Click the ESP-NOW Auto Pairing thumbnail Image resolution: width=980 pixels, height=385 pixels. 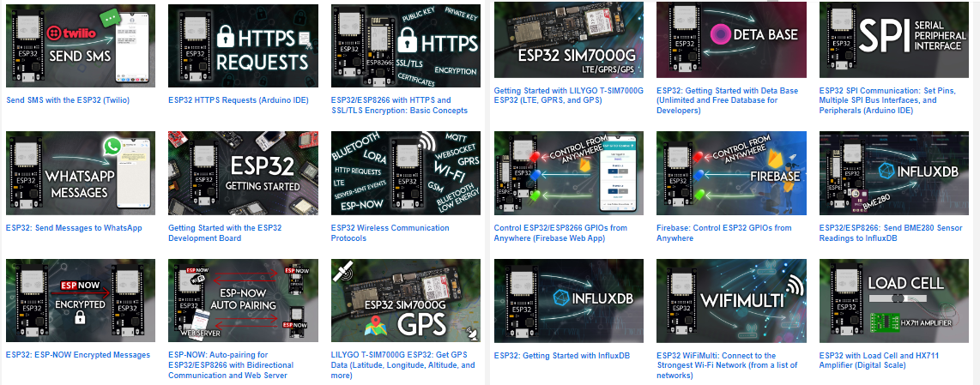243,300
